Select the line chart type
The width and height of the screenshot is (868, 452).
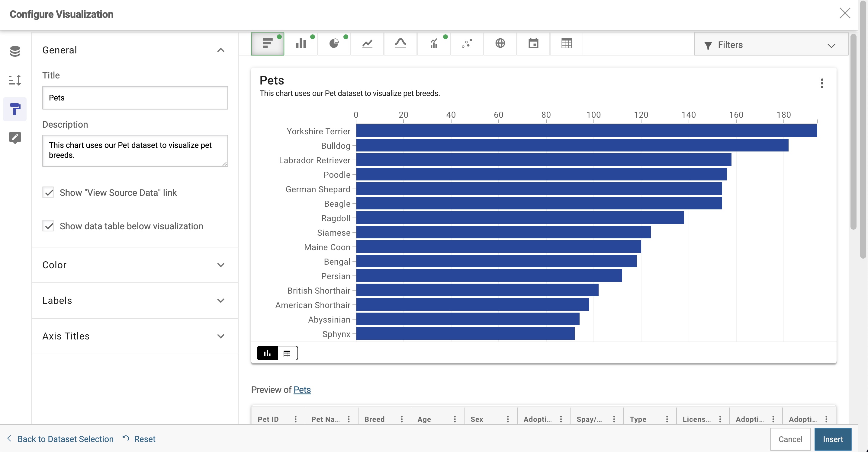pos(367,44)
